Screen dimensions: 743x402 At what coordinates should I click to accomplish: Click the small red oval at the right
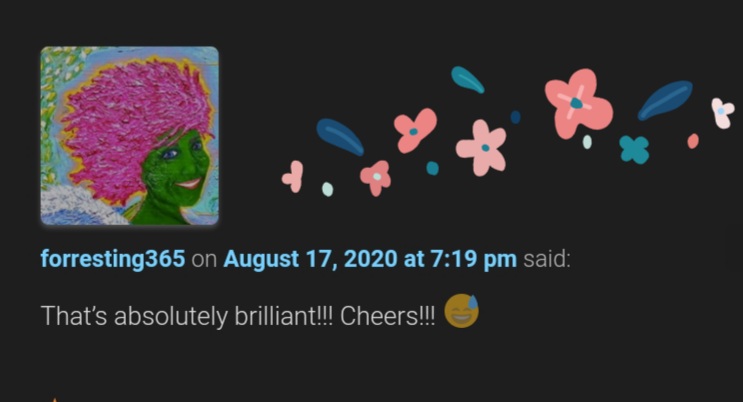(693, 141)
